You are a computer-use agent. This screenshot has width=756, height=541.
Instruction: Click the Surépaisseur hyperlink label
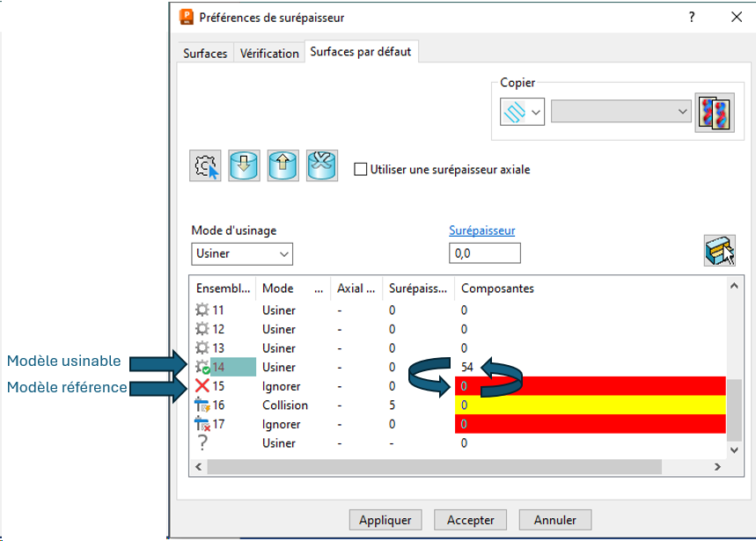tap(481, 230)
